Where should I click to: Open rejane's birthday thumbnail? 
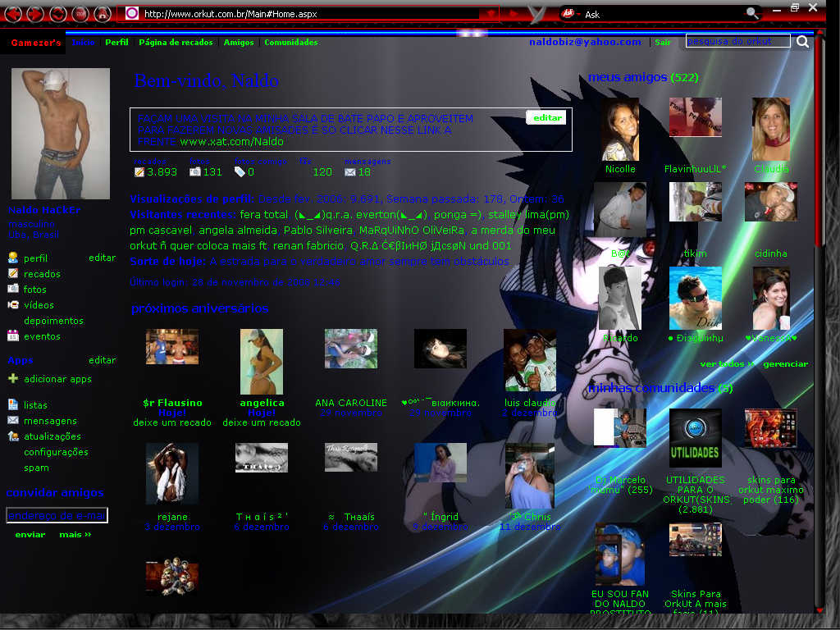click(x=172, y=473)
